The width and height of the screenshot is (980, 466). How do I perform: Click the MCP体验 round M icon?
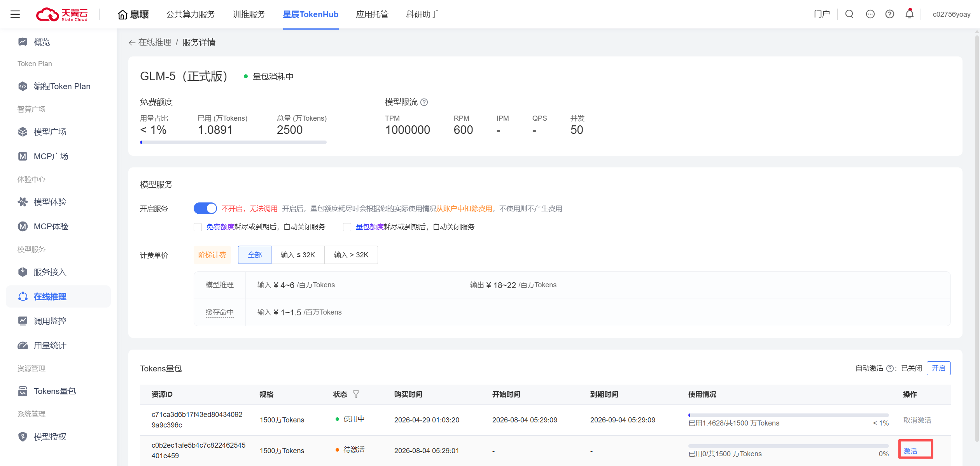(x=23, y=227)
